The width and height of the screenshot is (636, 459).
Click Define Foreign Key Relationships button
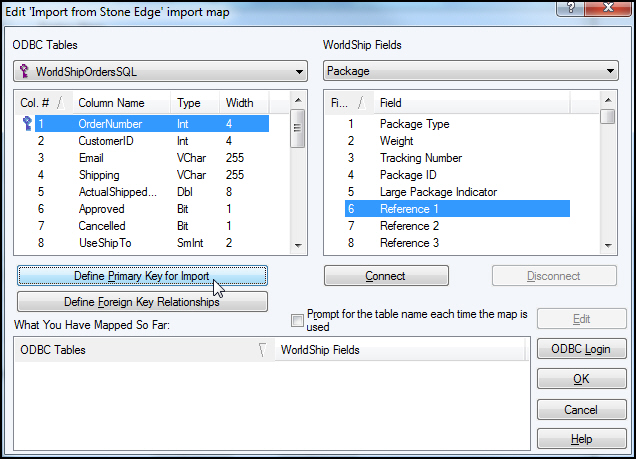(142, 302)
